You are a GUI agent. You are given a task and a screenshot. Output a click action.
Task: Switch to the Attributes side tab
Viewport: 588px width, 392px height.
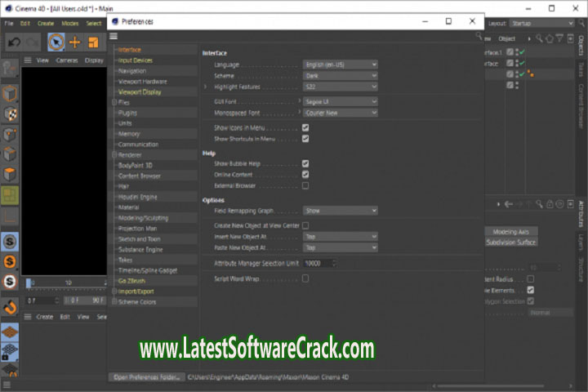click(x=581, y=212)
